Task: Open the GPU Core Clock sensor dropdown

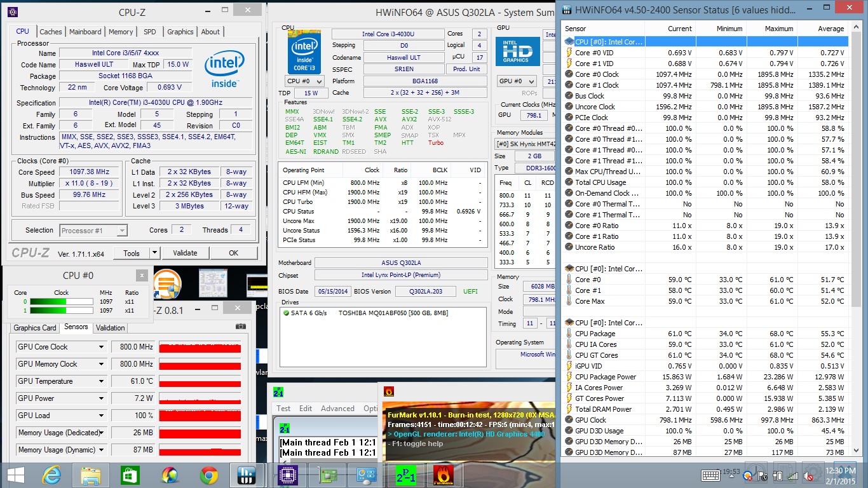Action: [x=101, y=347]
